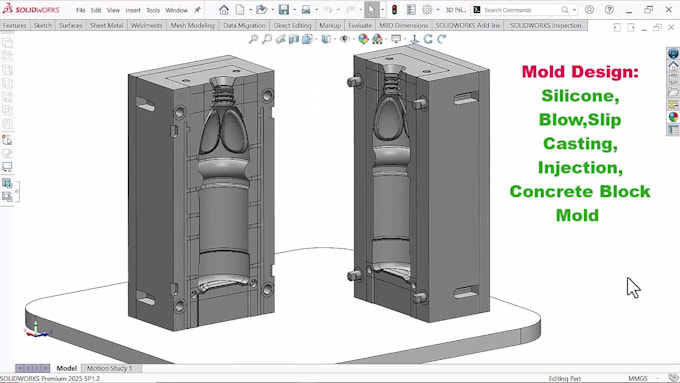Select the Model tab at bottom
Viewport: 680px width, 383px height.
[x=66, y=368]
